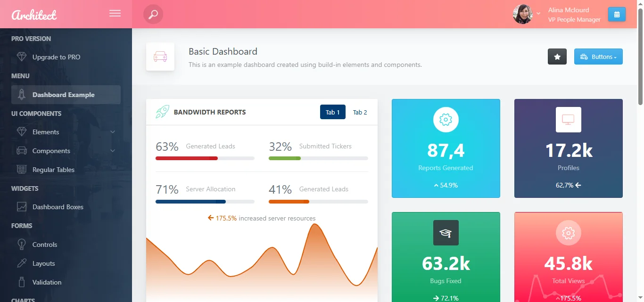
Task: Open the search magnifier icon
Action: tap(152, 14)
